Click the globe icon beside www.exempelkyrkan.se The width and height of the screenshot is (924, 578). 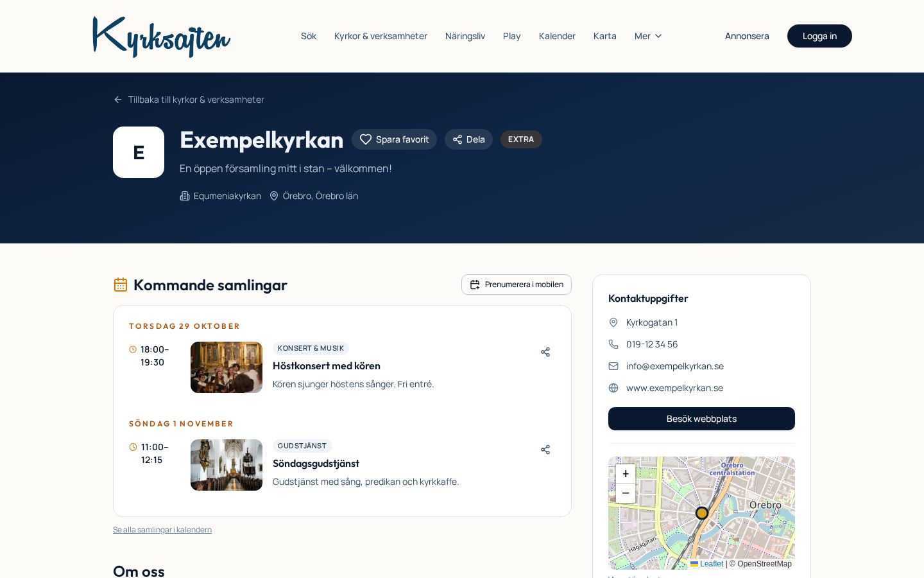coord(613,388)
